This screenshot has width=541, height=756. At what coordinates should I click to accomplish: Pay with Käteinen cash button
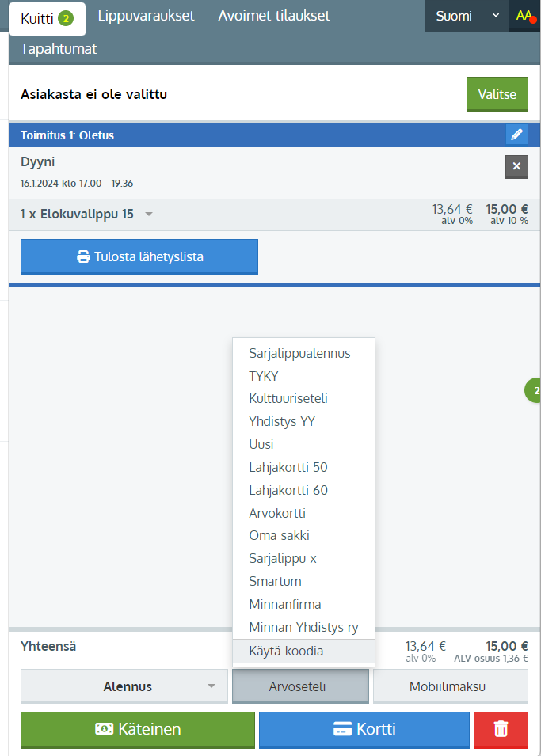pos(138,729)
